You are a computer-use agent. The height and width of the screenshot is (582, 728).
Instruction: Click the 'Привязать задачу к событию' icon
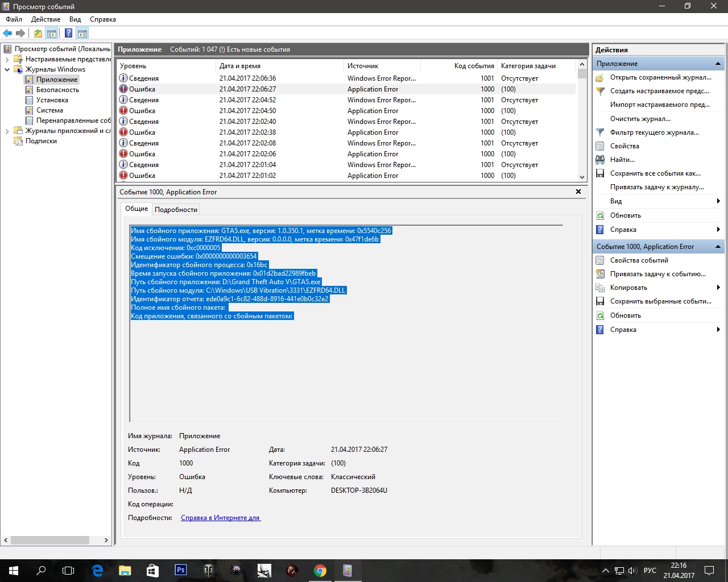click(600, 274)
